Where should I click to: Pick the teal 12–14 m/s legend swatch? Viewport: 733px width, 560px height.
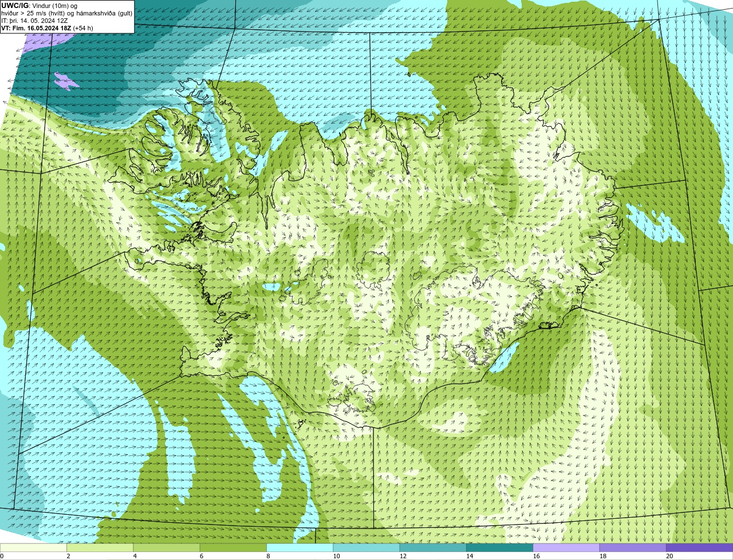coord(433,548)
